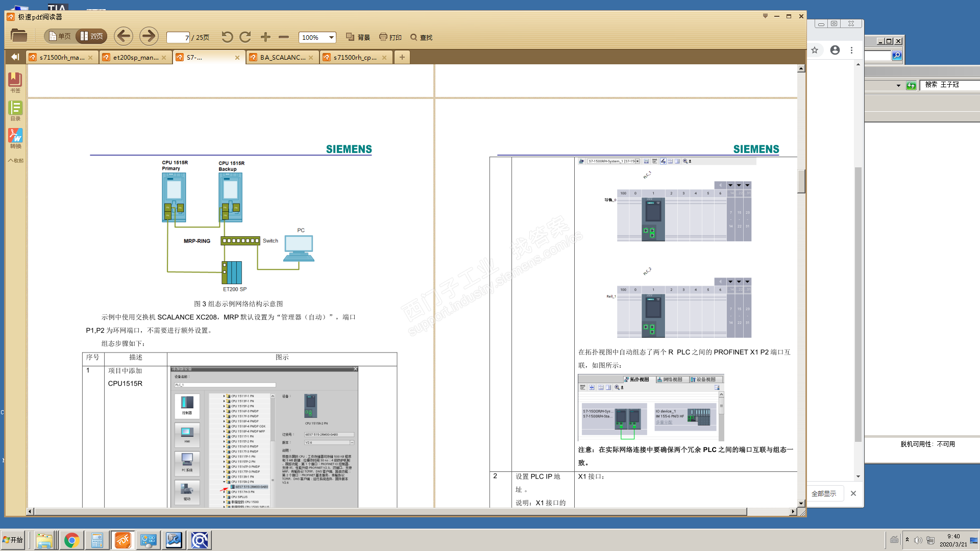Switch to single page (单页) view

[x=60, y=36]
